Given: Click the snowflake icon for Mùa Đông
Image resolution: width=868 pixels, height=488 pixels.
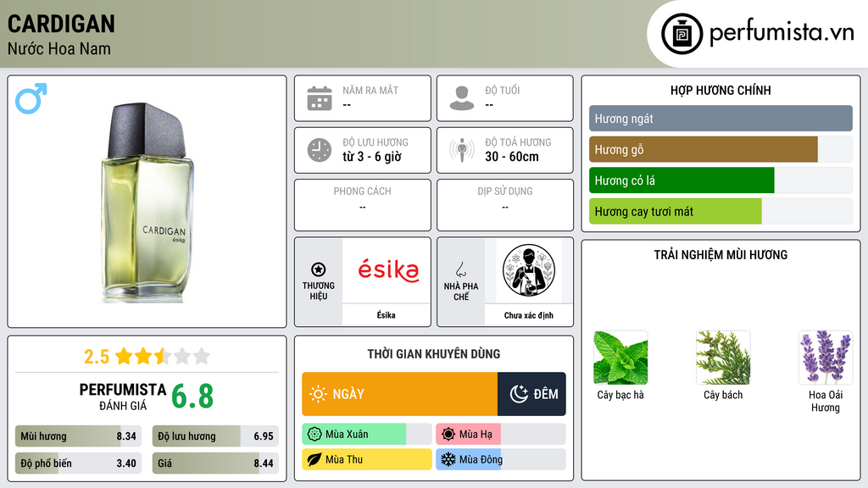Looking at the screenshot, I should [x=448, y=459].
